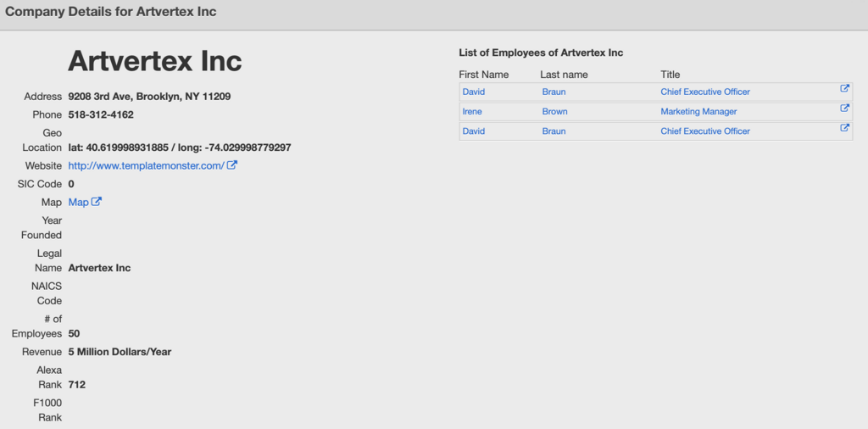Open the templatemonster.com website link
This screenshot has width=868, height=429.
[x=146, y=166]
